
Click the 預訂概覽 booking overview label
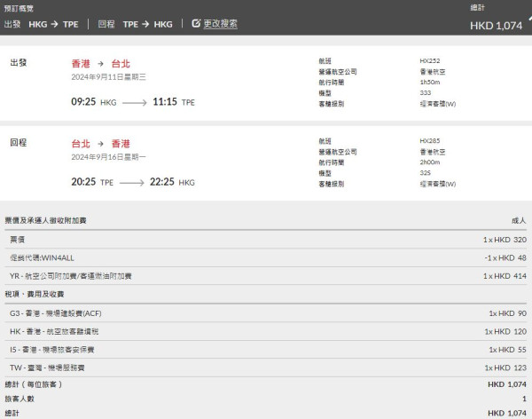click(21, 7)
